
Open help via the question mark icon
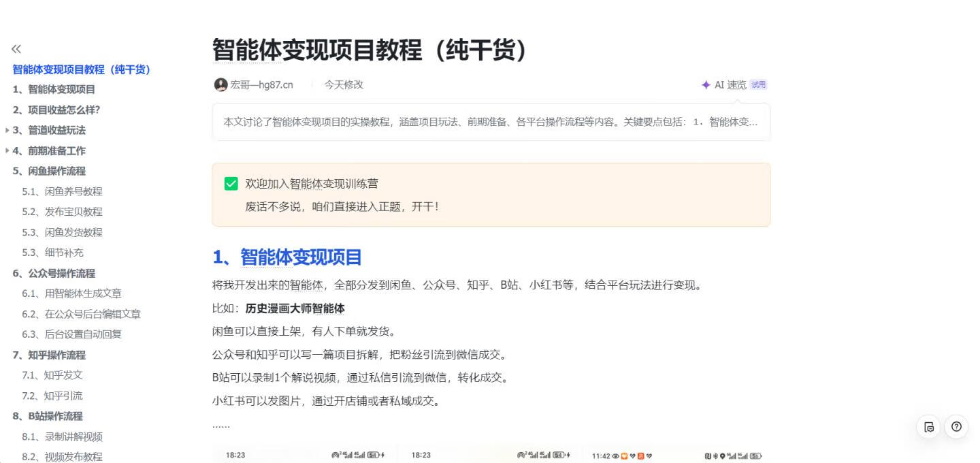956,427
